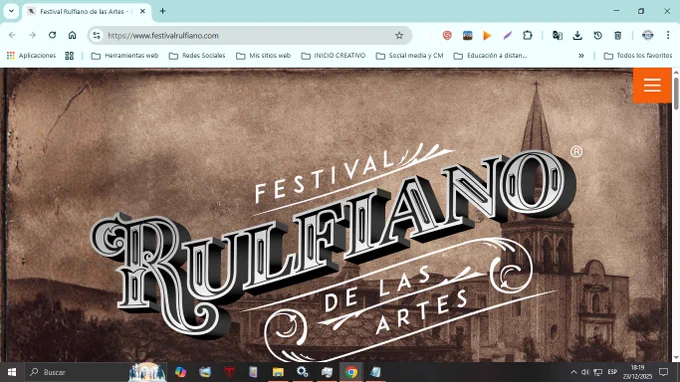Open the blue-brown image extension icon
Screen dimensions: 680x382
pyautogui.click(x=468, y=36)
